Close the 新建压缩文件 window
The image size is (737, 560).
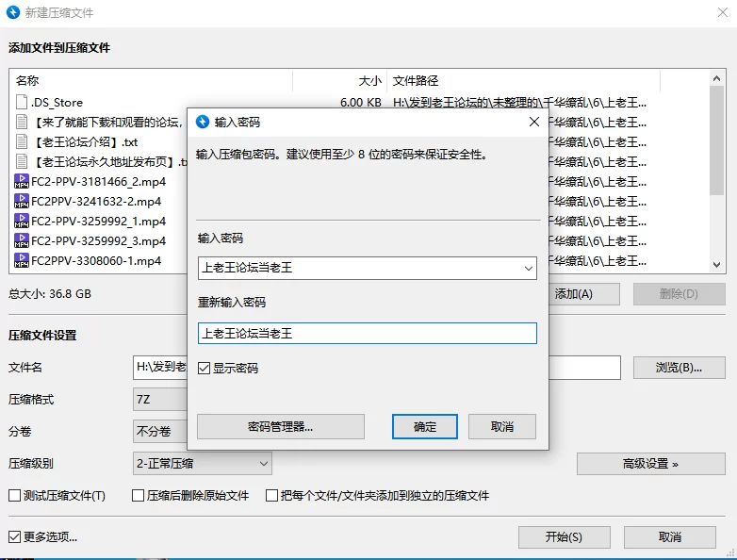(x=723, y=12)
